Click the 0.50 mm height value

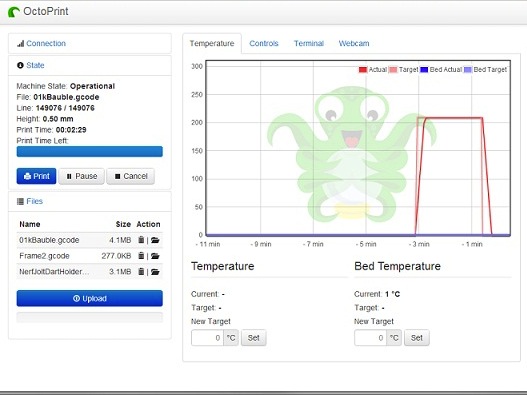pos(58,119)
